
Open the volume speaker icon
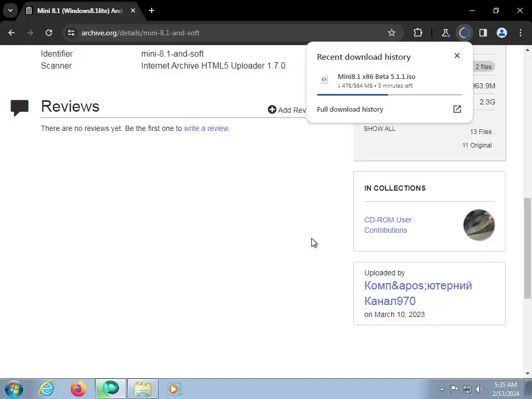click(x=480, y=389)
